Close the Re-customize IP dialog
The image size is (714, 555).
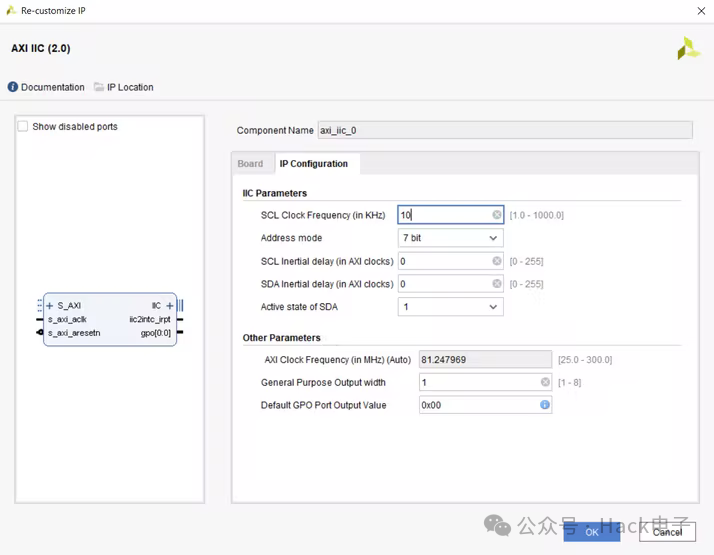pos(699,9)
